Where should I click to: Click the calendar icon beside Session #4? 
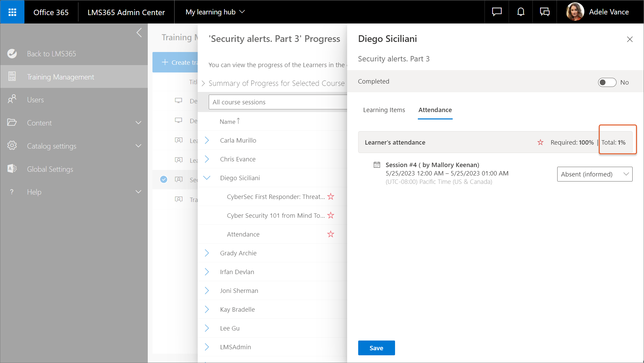(x=377, y=165)
